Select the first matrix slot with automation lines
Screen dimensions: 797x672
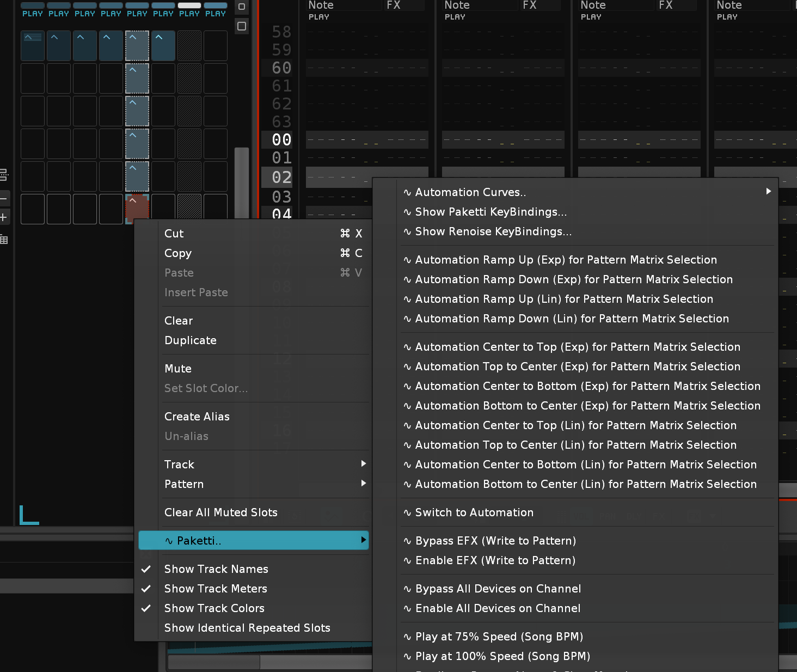33,46
